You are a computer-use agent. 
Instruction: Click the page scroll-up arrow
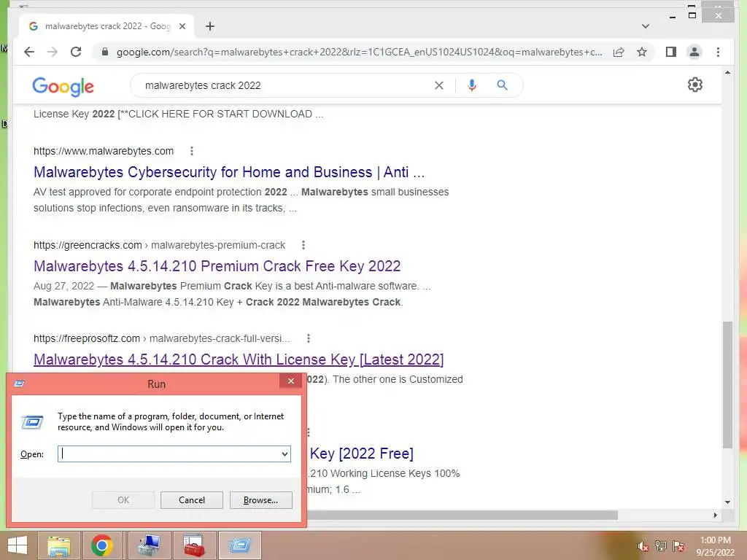727,72
